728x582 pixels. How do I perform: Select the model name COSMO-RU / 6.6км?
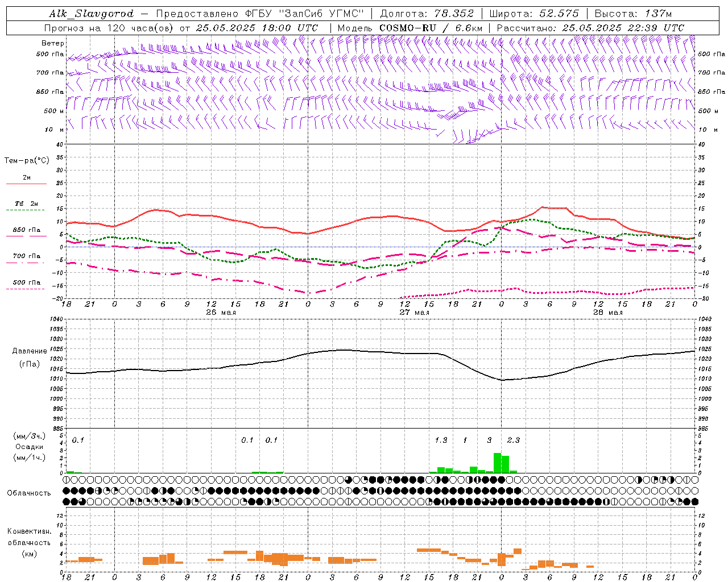point(431,28)
